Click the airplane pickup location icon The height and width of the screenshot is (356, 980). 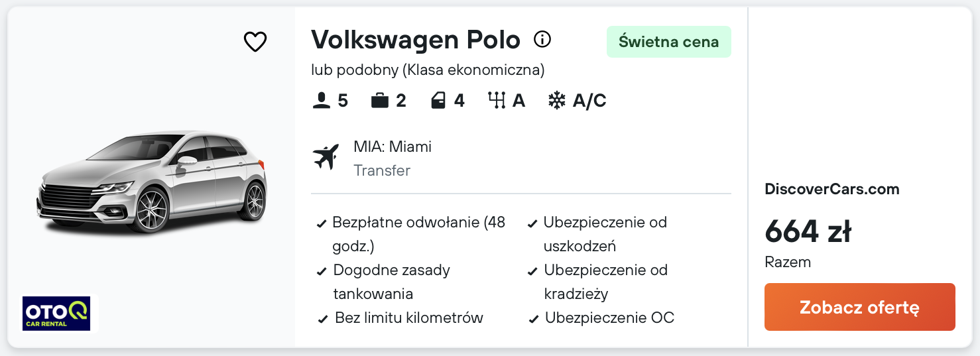click(326, 157)
